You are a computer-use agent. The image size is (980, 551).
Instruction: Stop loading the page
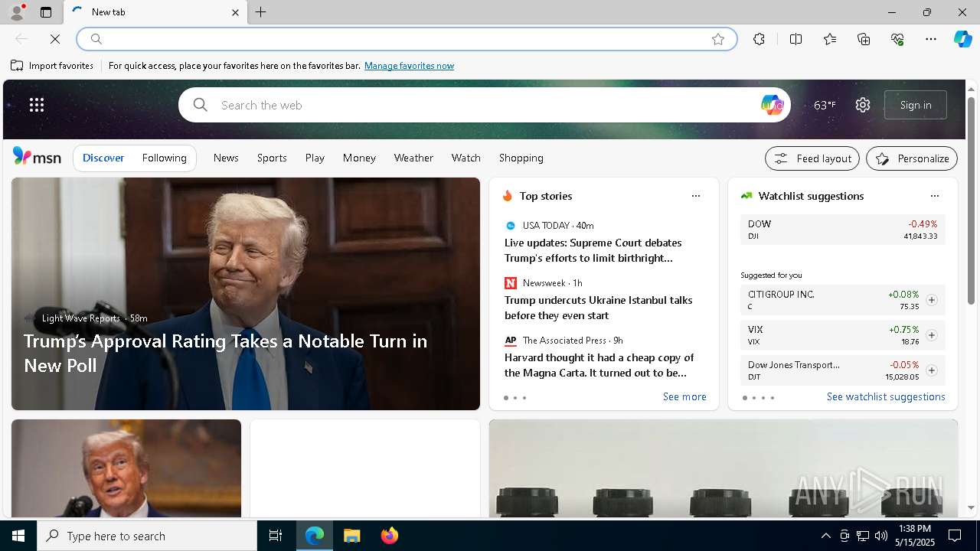[55, 39]
